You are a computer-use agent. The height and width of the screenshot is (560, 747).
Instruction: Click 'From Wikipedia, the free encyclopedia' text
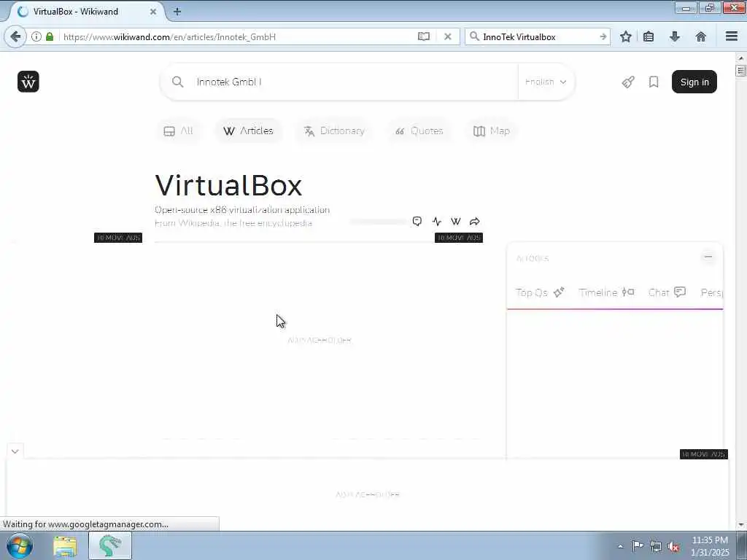(x=233, y=223)
